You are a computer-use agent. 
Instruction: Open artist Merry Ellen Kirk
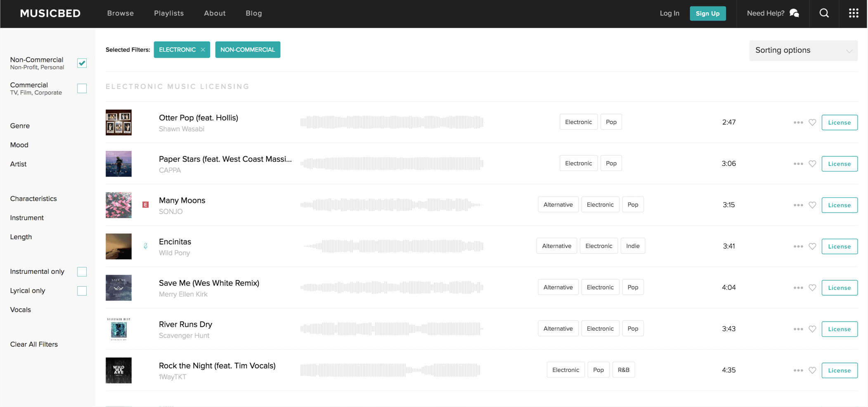click(x=183, y=294)
